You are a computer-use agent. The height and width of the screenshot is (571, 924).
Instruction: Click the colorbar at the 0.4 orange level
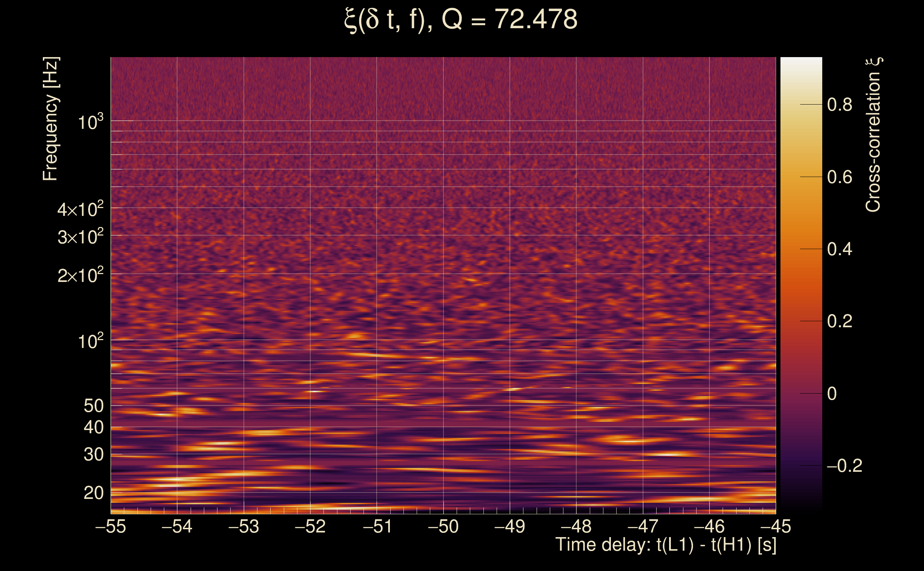click(801, 249)
